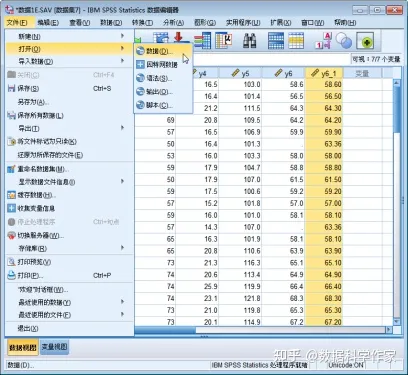Click the green plus Show All Variables icon
Image resolution: width=408 pixels, height=375 pixels.
pyautogui.click(x=365, y=41)
